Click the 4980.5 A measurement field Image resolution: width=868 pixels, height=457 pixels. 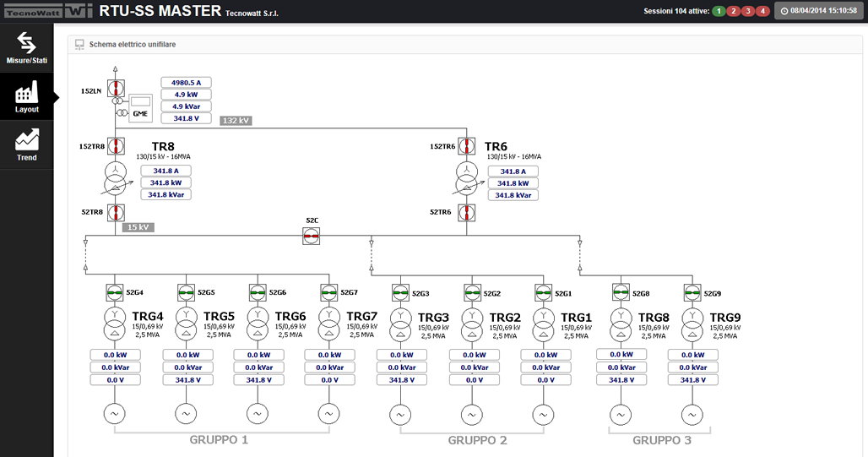186,83
